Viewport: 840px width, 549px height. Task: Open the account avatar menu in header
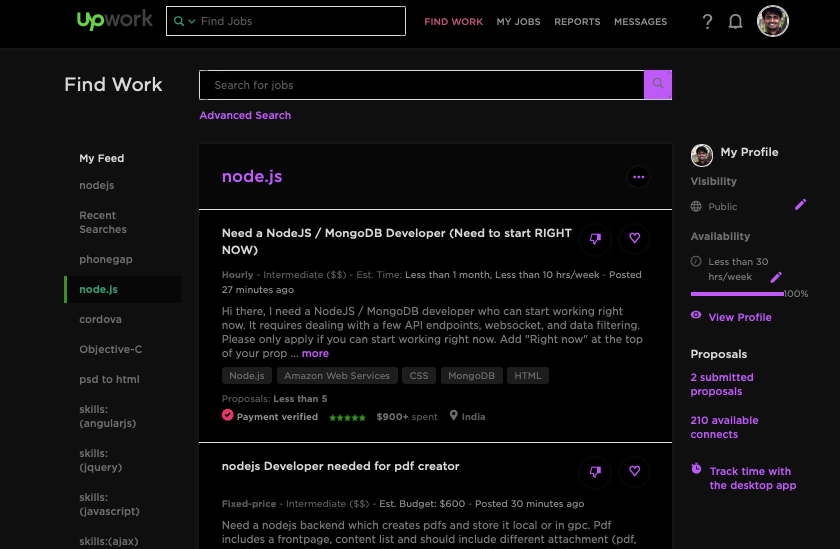[x=772, y=21]
